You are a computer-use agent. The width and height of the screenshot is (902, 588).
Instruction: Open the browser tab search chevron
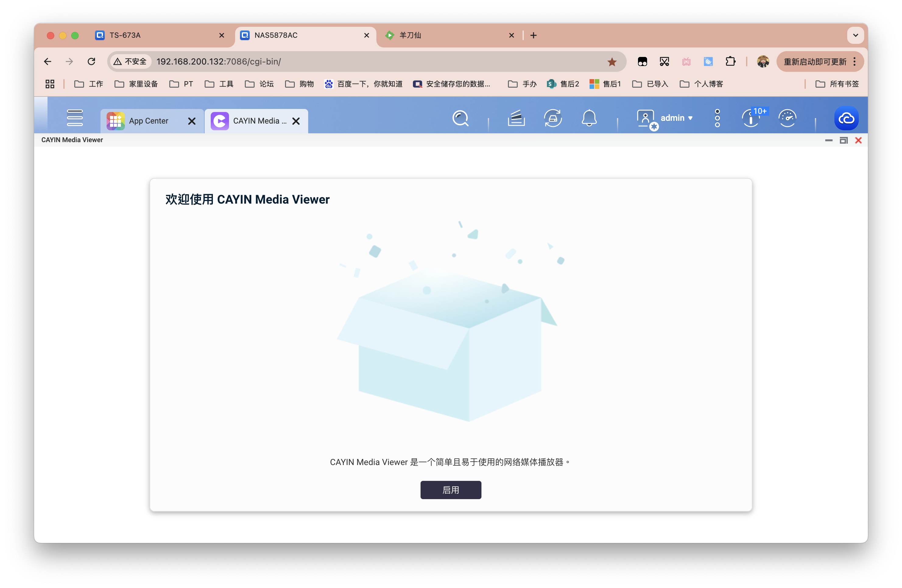coord(855,35)
